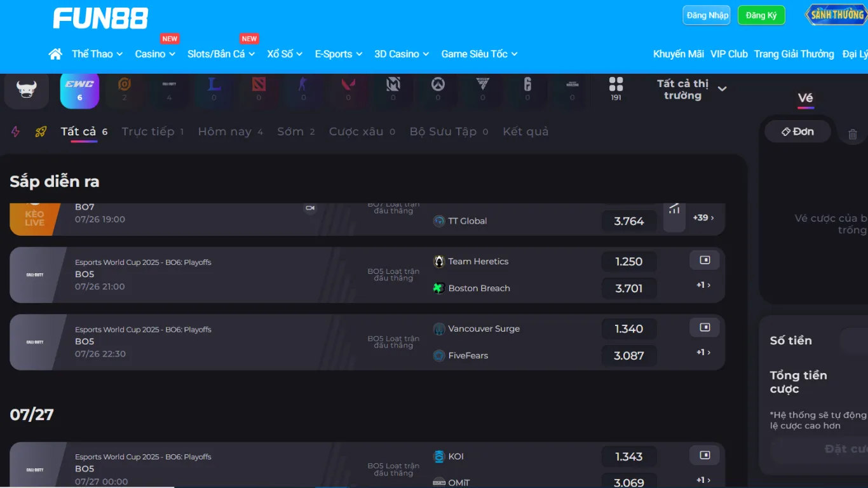This screenshot has width=868, height=488.
Task: Expand +39 more markets for TT Global match
Action: (703, 218)
